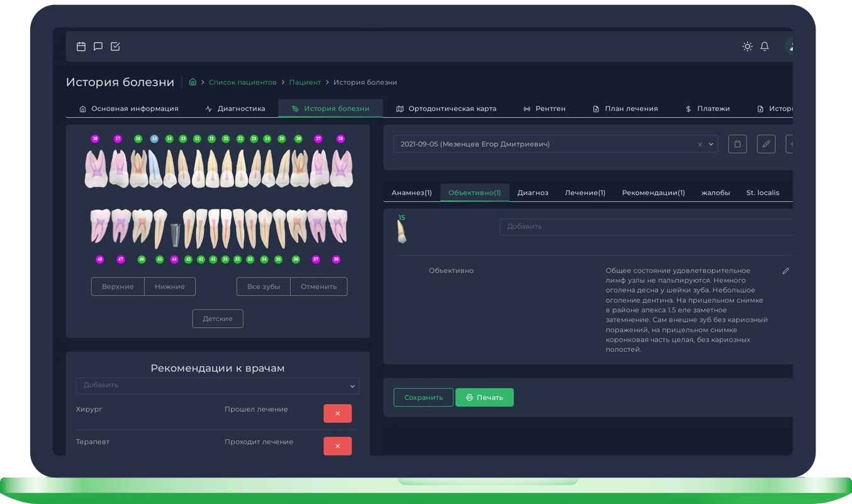Open the visit date dropdown arrow
The width and height of the screenshot is (852, 504).
click(x=711, y=144)
